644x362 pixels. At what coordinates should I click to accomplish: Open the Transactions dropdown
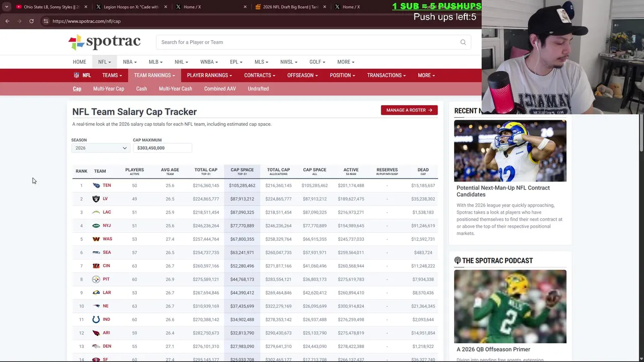(386, 75)
